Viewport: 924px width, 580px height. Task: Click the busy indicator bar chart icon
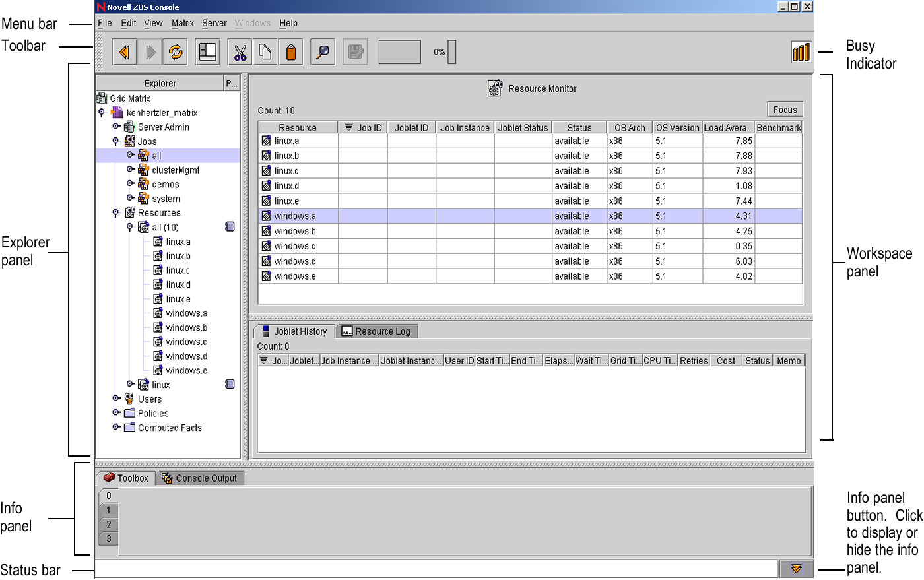(x=801, y=52)
